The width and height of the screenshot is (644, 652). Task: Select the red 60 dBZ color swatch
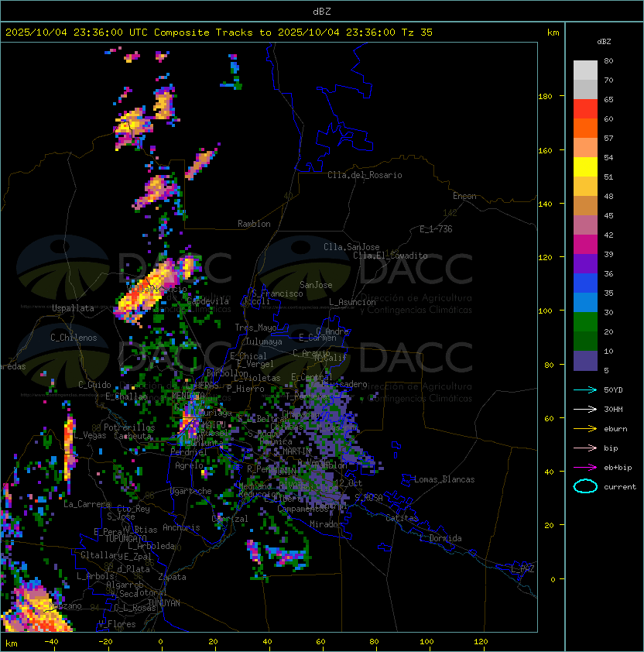(585, 109)
